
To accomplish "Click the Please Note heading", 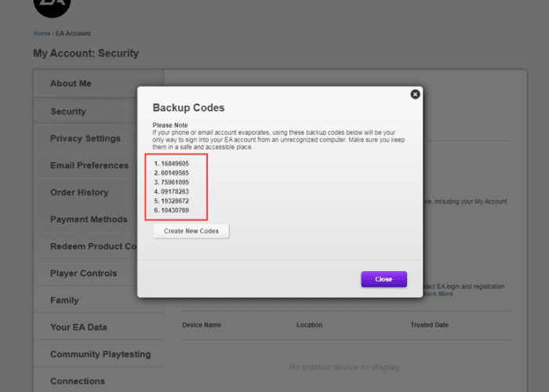I will coord(170,125).
